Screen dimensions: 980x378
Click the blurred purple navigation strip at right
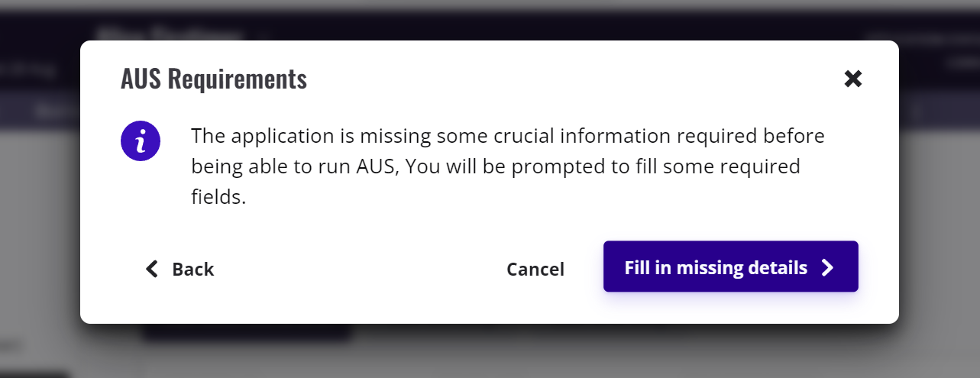pos(940,111)
